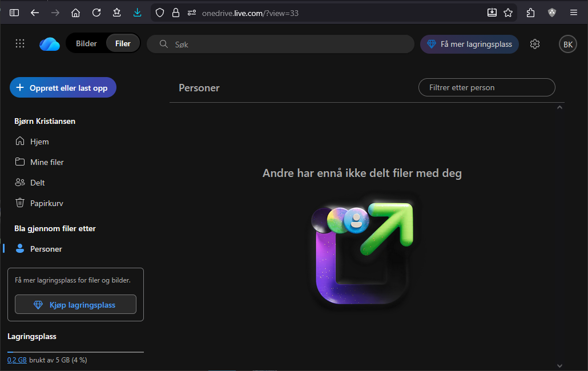The image size is (588, 371).
Task: Open site permissions icon in address bar
Action: pos(192,13)
